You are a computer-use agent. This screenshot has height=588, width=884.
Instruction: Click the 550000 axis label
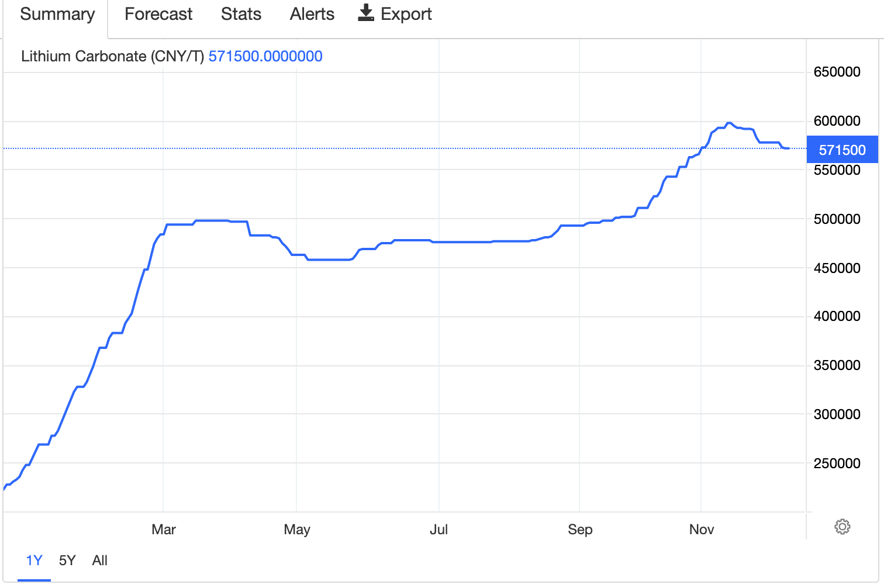[x=837, y=170]
